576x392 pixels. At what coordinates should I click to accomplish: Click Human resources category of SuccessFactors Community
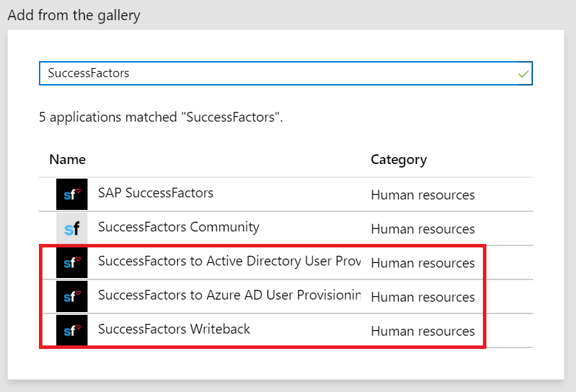422,229
